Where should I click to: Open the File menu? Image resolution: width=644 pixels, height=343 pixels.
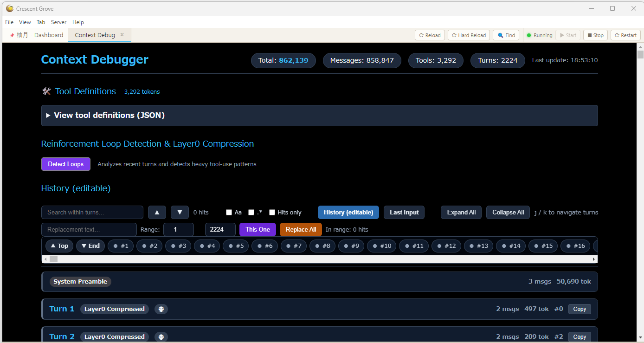(9, 22)
